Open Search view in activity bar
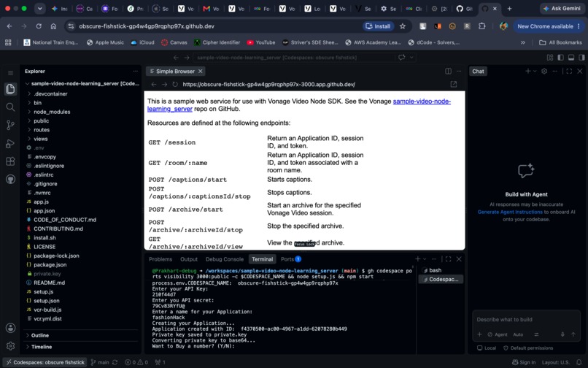588x368 pixels. pyautogui.click(x=10, y=107)
